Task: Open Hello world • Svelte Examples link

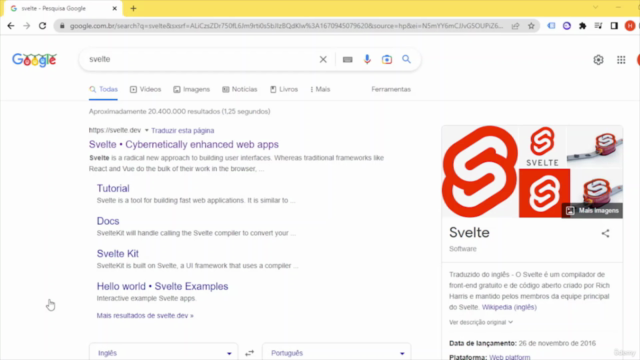Action: tap(162, 287)
